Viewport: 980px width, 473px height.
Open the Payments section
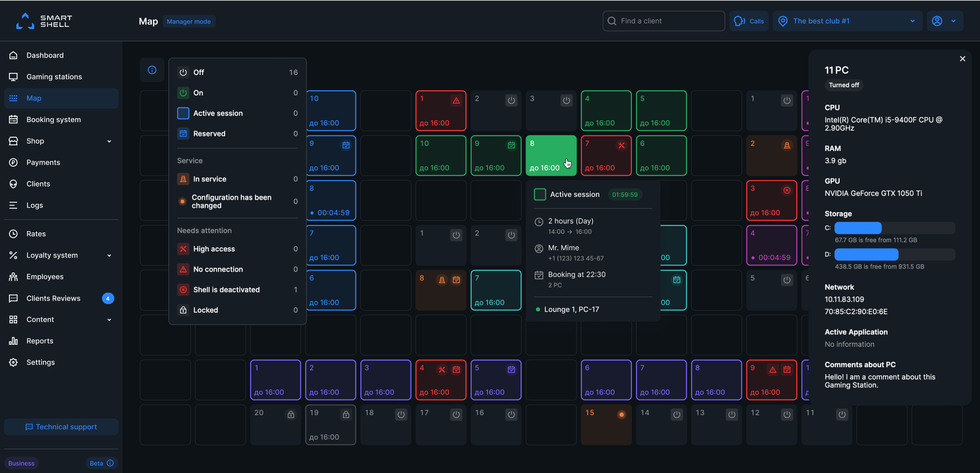tap(61, 162)
